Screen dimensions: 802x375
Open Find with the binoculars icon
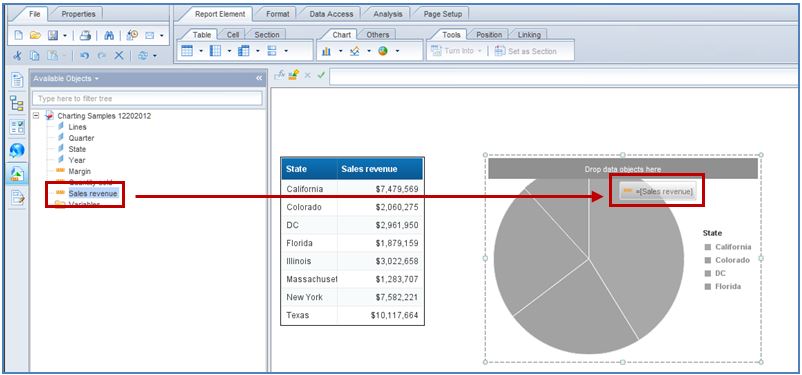tap(109, 35)
